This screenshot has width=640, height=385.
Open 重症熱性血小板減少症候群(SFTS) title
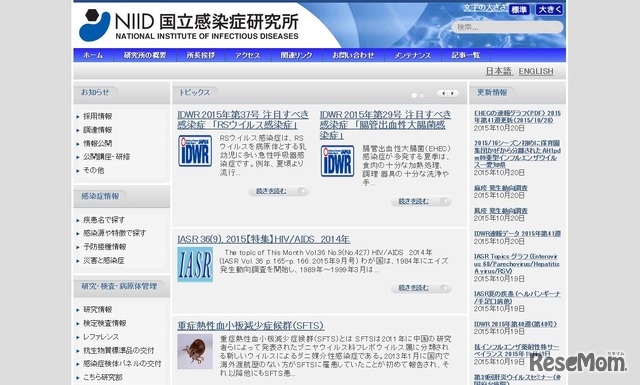tap(251, 326)
